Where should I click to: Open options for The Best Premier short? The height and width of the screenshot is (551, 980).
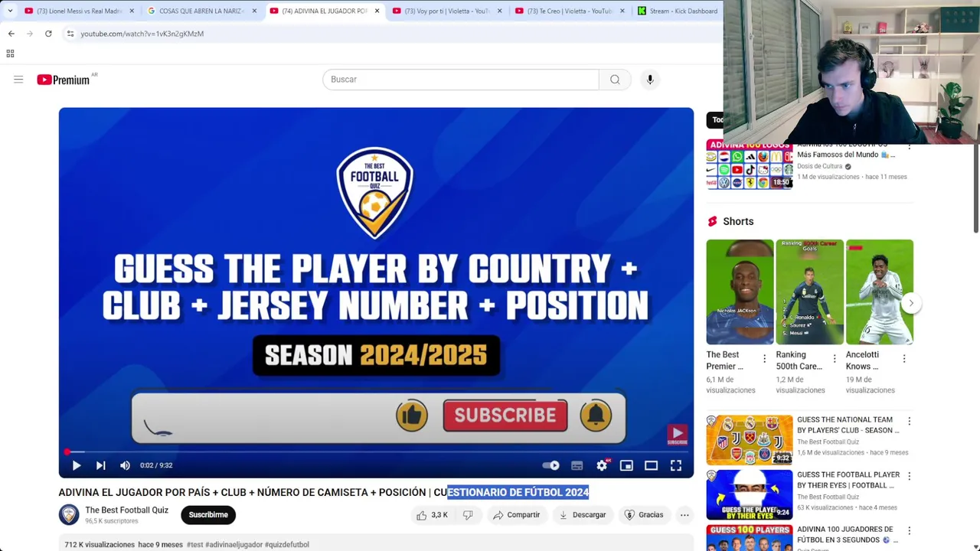[x=764, y=359]
